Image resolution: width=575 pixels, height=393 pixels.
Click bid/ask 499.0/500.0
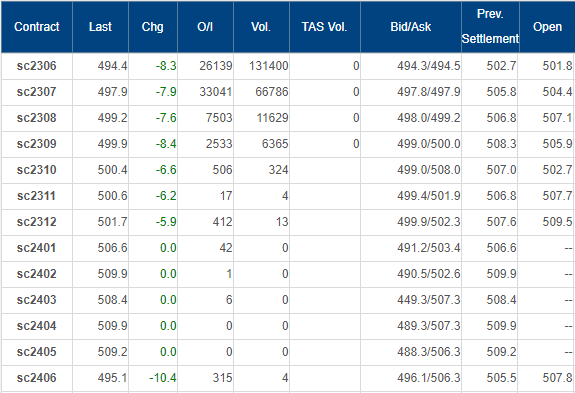coord(429,144)
